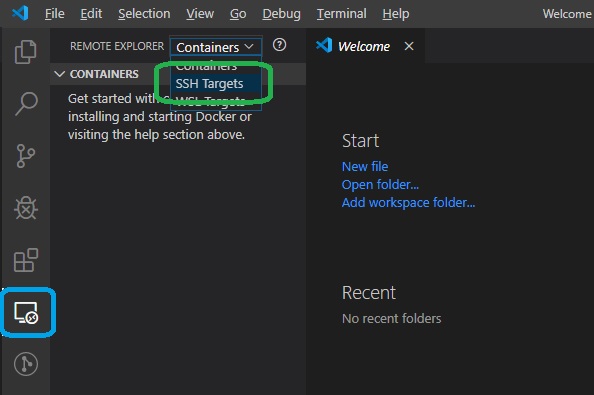Click the REMOTE EXPLORER panel title
The width and height of the screenshot is (594, 395).
coord(117,46)
